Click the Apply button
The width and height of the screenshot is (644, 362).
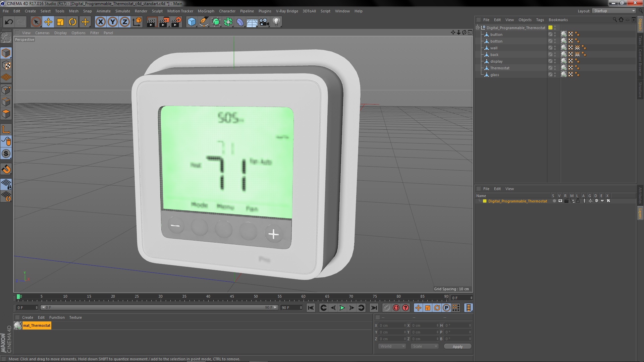[x=457, y=346]
